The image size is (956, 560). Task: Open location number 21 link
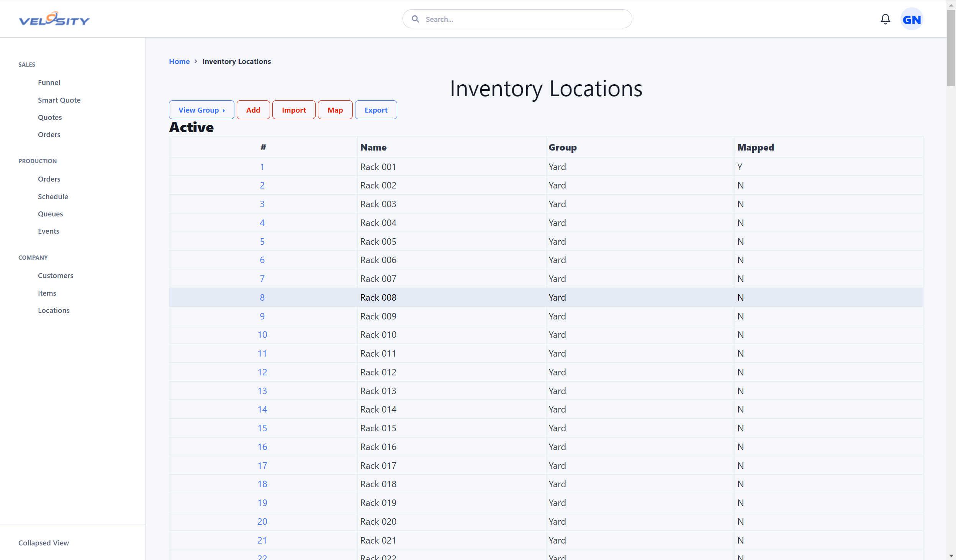(262, 540)
